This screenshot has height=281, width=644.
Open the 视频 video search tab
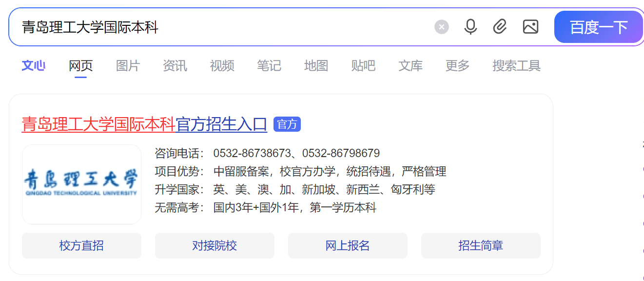[x=222, y=65]
